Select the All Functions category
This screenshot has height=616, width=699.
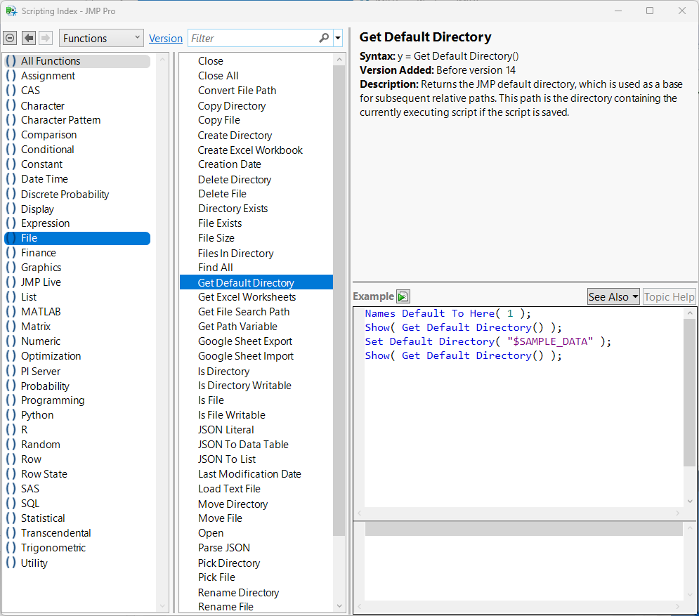tap(51, 61)
